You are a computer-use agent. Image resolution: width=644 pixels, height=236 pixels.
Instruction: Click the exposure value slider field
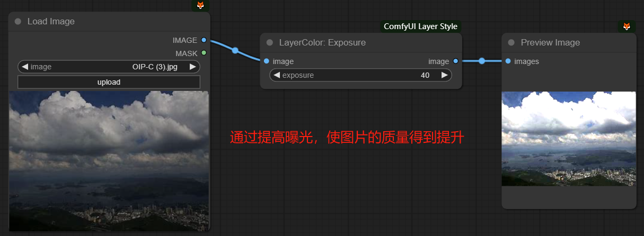360,75
